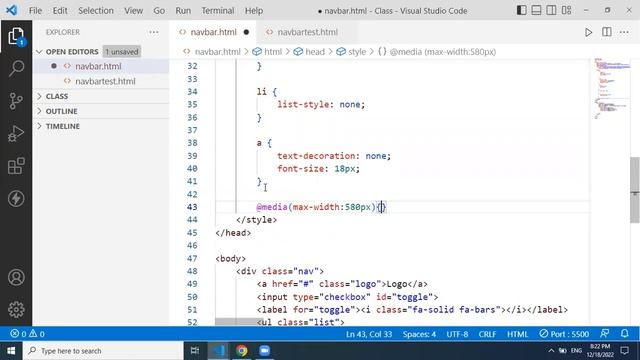The height and width of the screenshot is (360, 640).
Task: Open Windows Action Center notifications
Action: point(624,351)
